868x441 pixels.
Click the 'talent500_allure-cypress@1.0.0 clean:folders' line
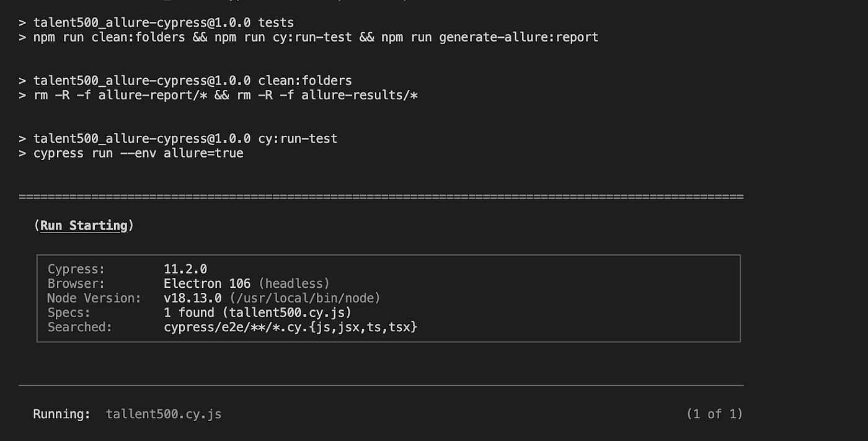[x=185, y=81]
